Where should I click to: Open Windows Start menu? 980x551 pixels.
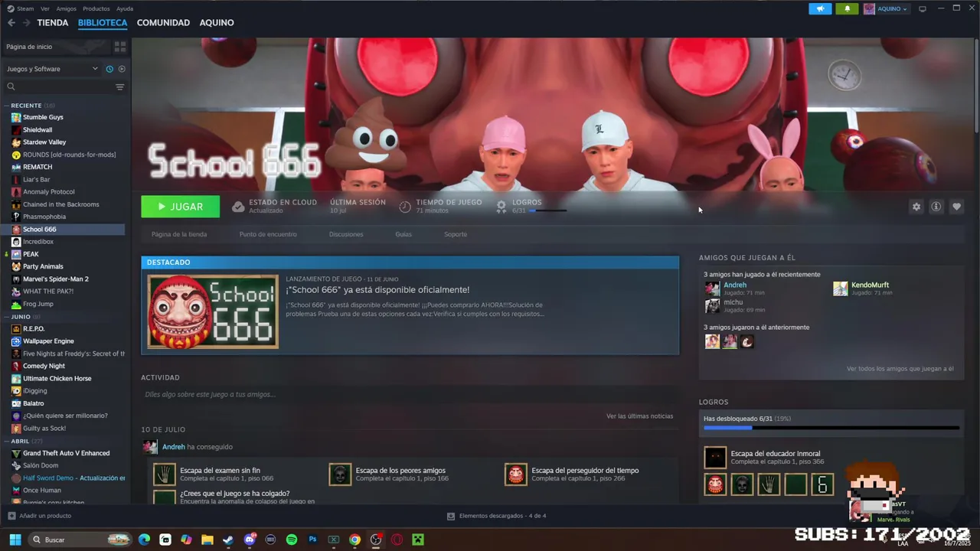(x=15, y=540)
